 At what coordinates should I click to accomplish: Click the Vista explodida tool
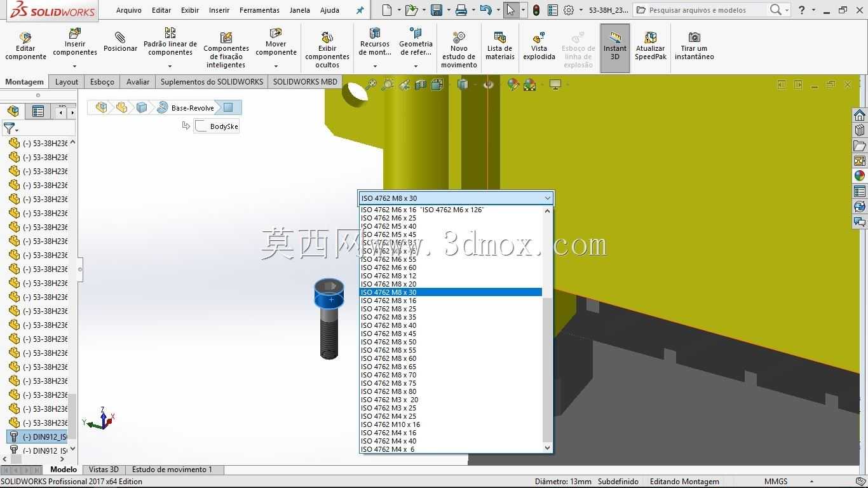[539, 46]
